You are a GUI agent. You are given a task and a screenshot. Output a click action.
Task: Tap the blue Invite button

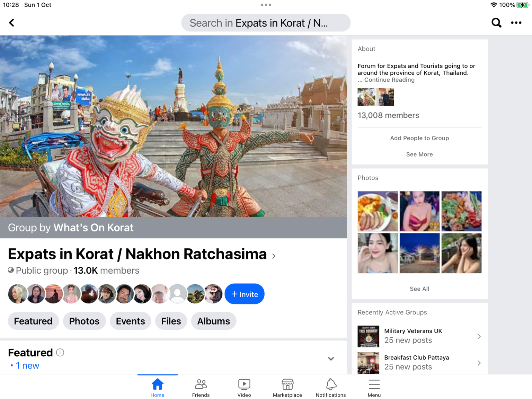tap(245, 294)
